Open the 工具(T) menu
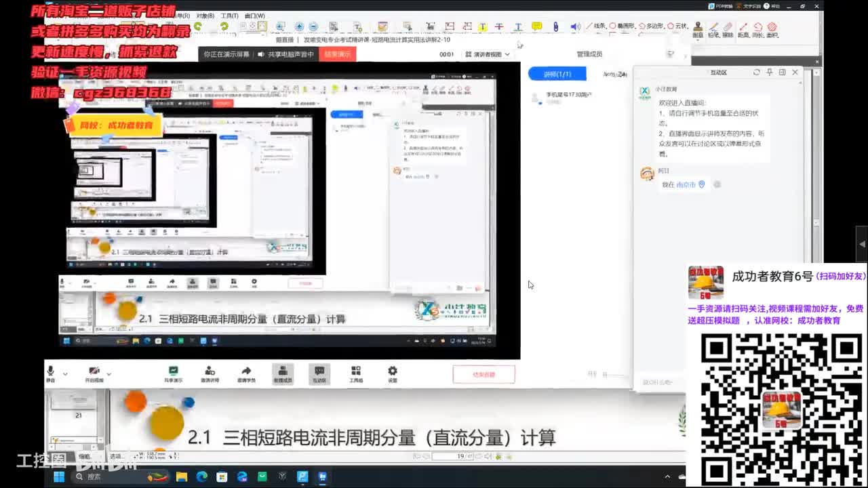 [x=230, y=16]
